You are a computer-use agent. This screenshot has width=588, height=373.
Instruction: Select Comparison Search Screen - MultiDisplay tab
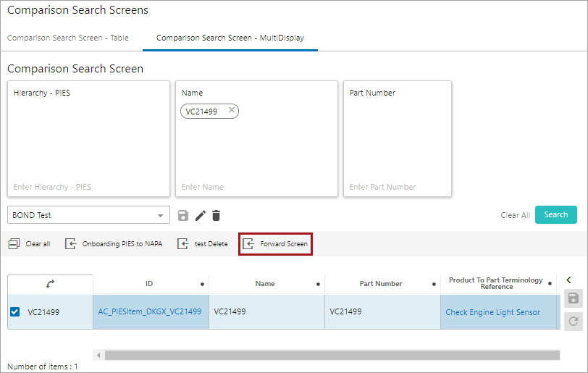pos(230,38)
